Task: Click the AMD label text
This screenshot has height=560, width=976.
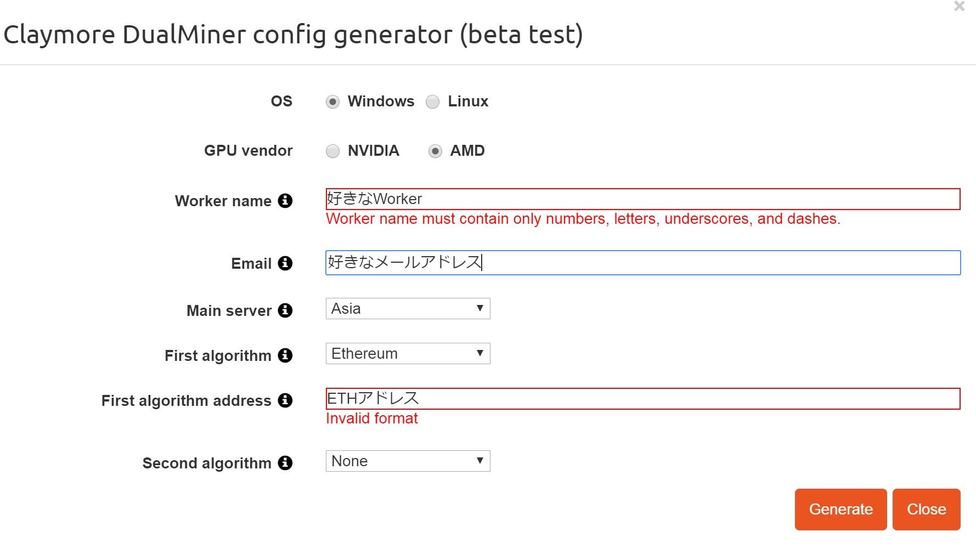Action: [467, 151]
